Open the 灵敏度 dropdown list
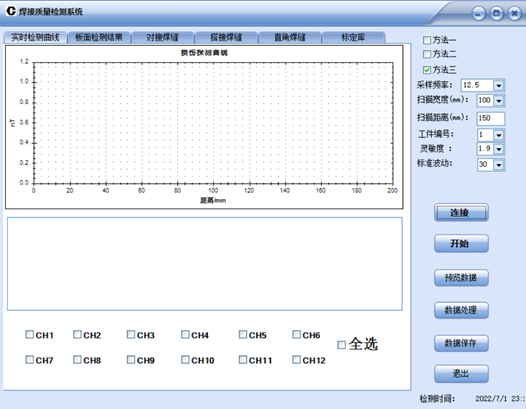 point(498,149)
